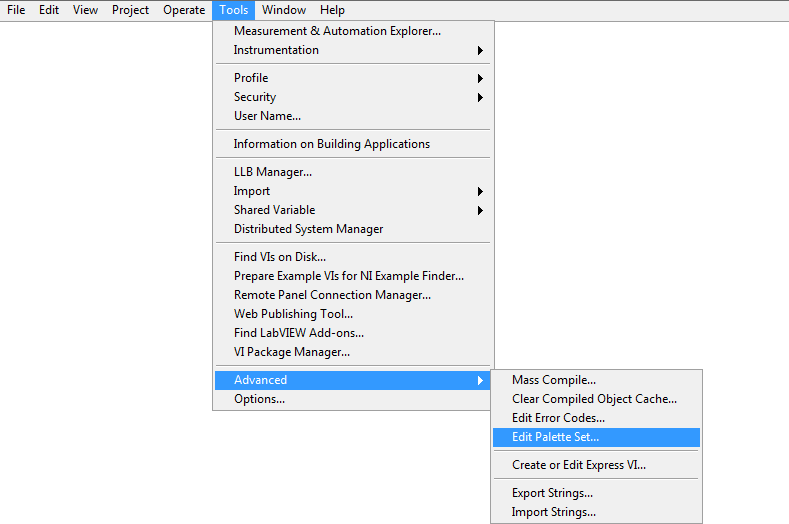Screen dimensions: 789x524
Task: Expand the Import submenu arrow
Action: 480,191
